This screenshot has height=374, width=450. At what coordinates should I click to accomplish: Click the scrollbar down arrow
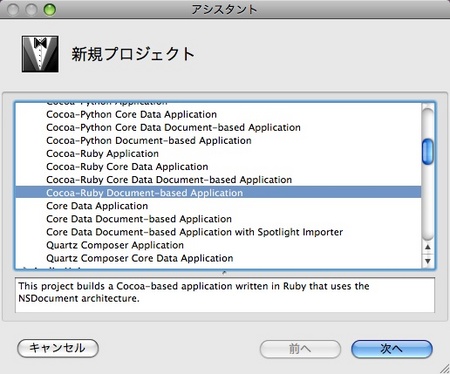pyautogui.click(x=428, y=261)
